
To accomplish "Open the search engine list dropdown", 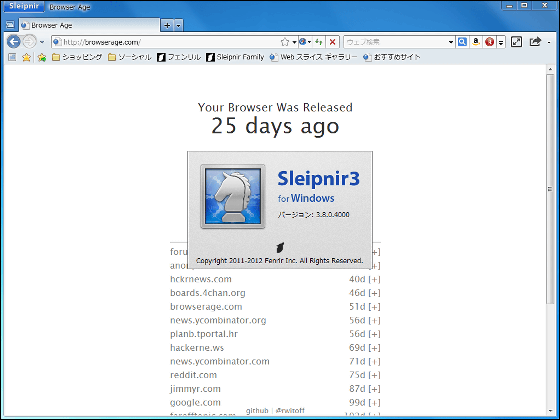I will (x=501, y=42).
